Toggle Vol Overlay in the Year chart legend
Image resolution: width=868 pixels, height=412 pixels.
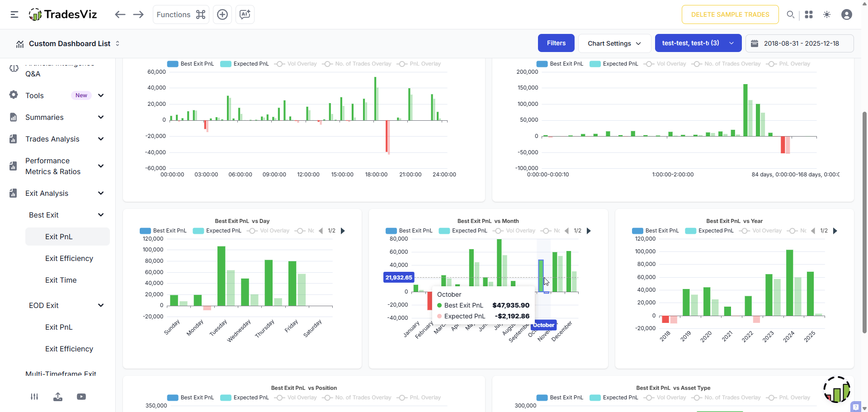click(760, 231)
